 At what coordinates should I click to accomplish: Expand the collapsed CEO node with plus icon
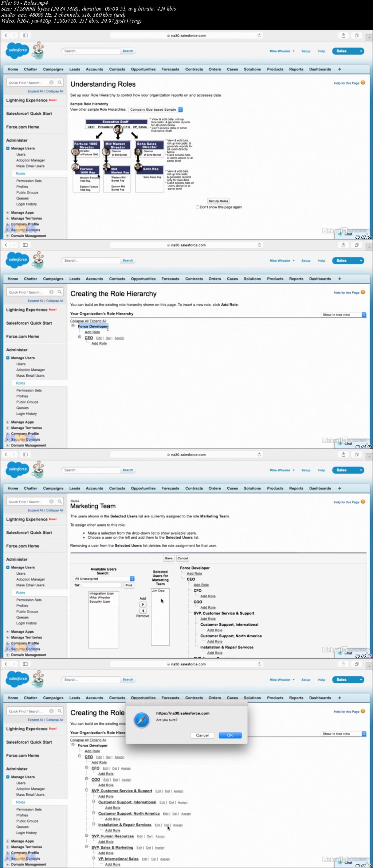click(80, 337)
